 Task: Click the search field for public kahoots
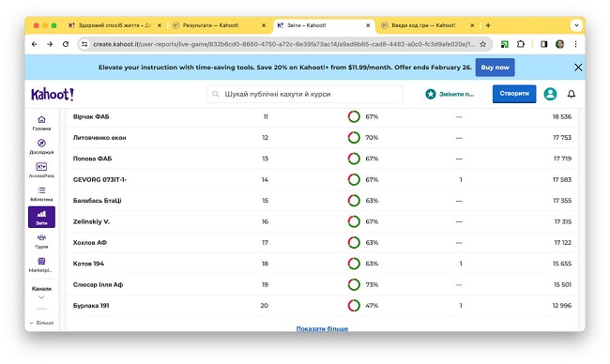pyautogui.click(x=305, y=94)
